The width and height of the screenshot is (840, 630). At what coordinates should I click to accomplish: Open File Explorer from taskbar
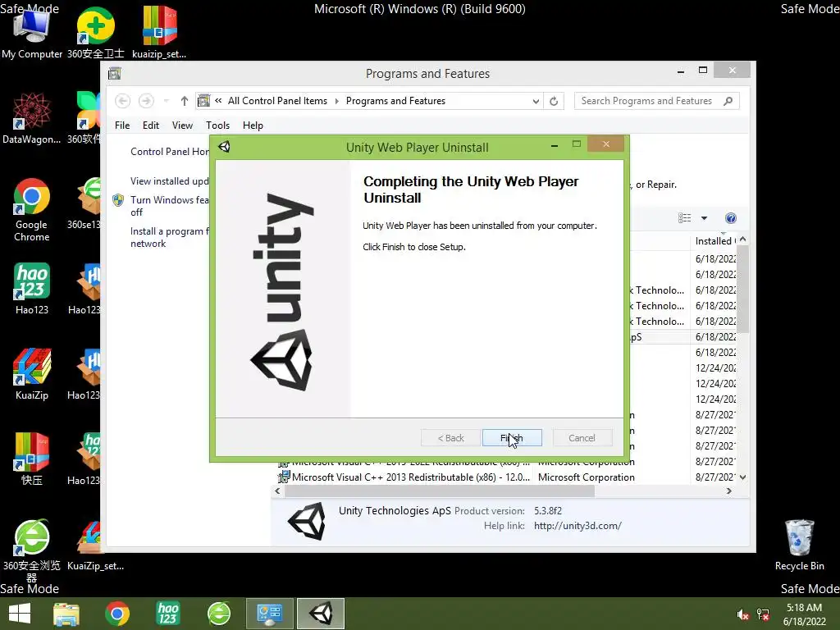click(66, 614)
